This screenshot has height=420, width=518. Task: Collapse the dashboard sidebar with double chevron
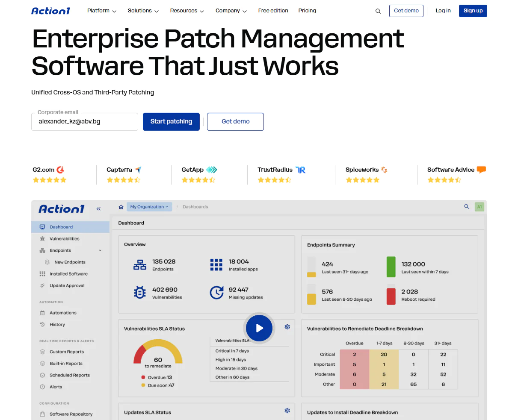click(98, 209)
